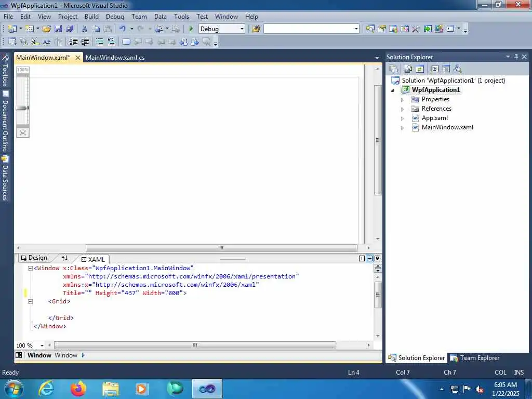
Task: Expand the References node
Action: tap(403, 109)
